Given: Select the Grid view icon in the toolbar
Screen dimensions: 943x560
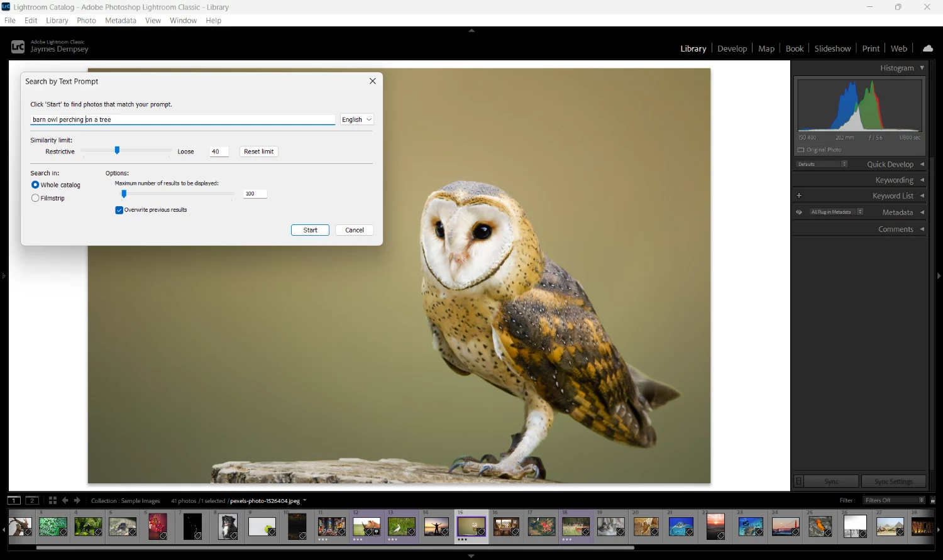Looking at the screenshot, I should point(52,500).
